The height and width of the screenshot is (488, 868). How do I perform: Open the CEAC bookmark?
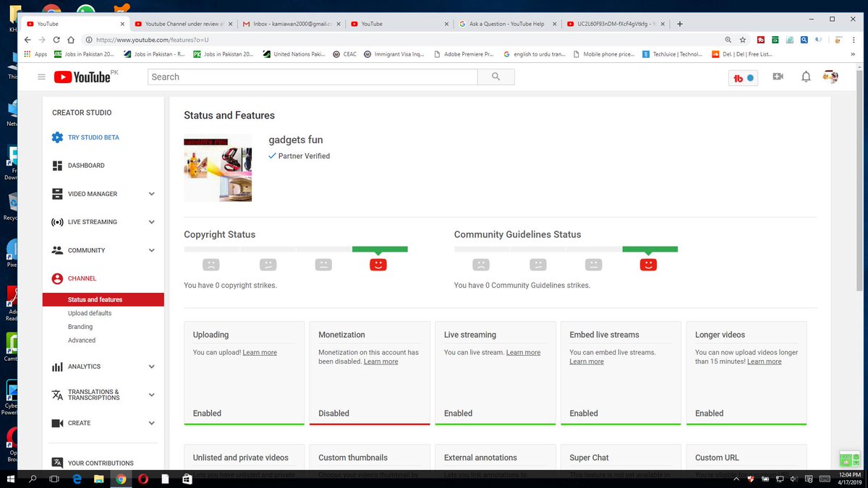click(x=345, y=54)
